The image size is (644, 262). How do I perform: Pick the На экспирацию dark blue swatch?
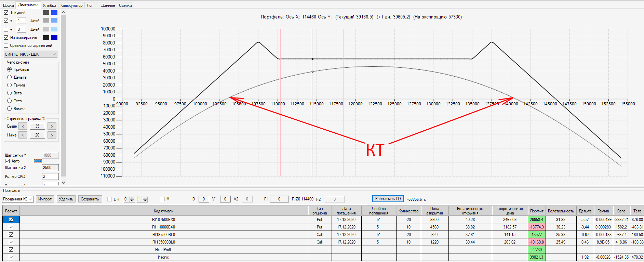(54, 38)
